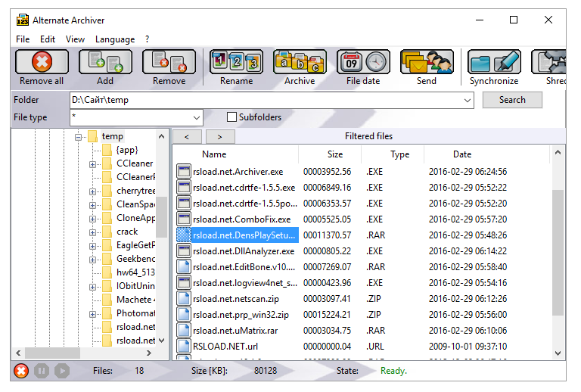Screen dimensions: 581x392
Task: Select the hw64_513 folder in tree
Action: coord(135,272)
